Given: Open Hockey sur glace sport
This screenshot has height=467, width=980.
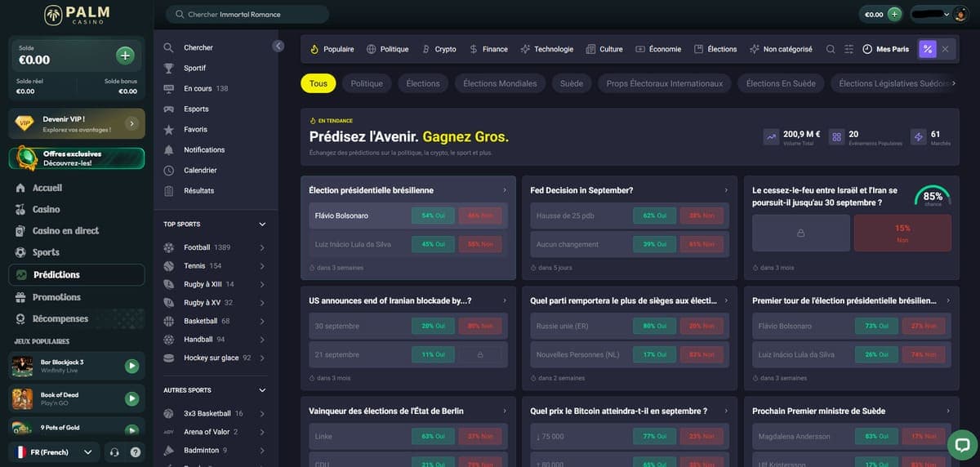Looking at the screenshot, I should click(215, 358).
